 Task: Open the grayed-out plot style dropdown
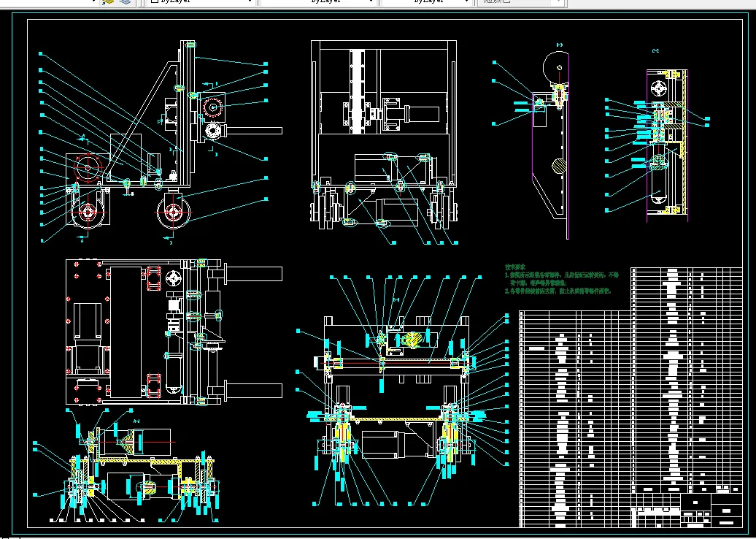click(x=520, y=2)
